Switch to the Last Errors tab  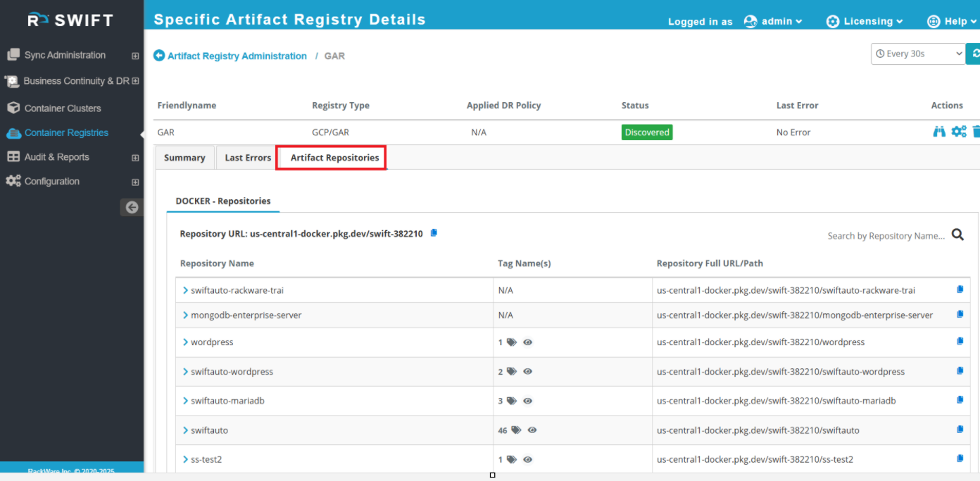click(248, 158)
